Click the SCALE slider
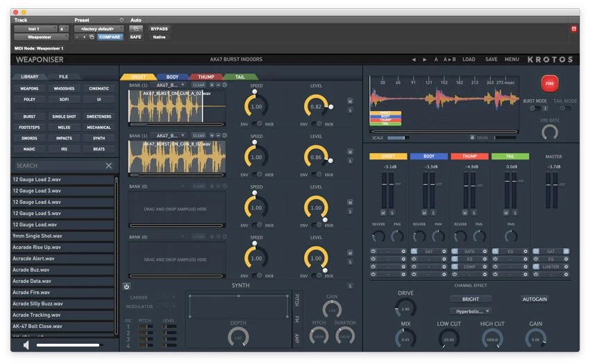 pos(398,138)
